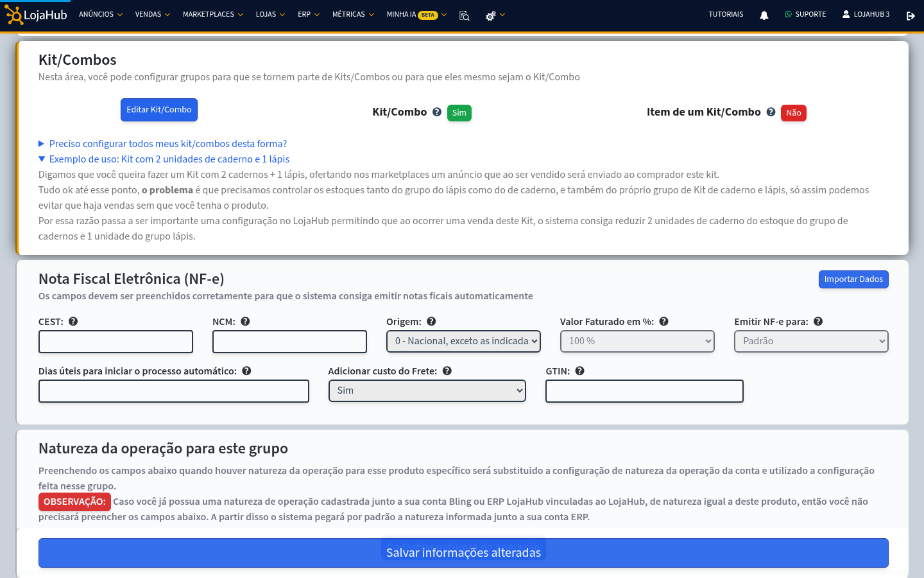
Task: Focus the CEST input field
Action: pyautogui.click(x=116, y=342)
